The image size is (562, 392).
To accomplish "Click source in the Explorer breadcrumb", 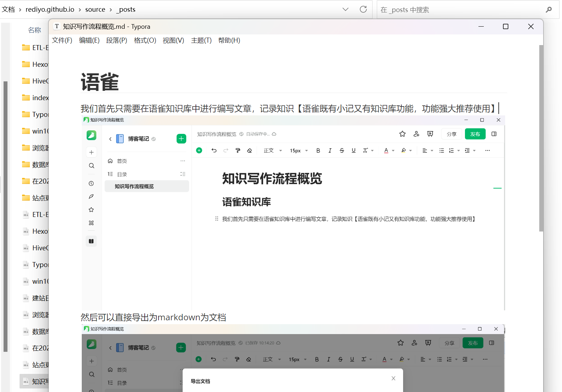I will point(95,9).
